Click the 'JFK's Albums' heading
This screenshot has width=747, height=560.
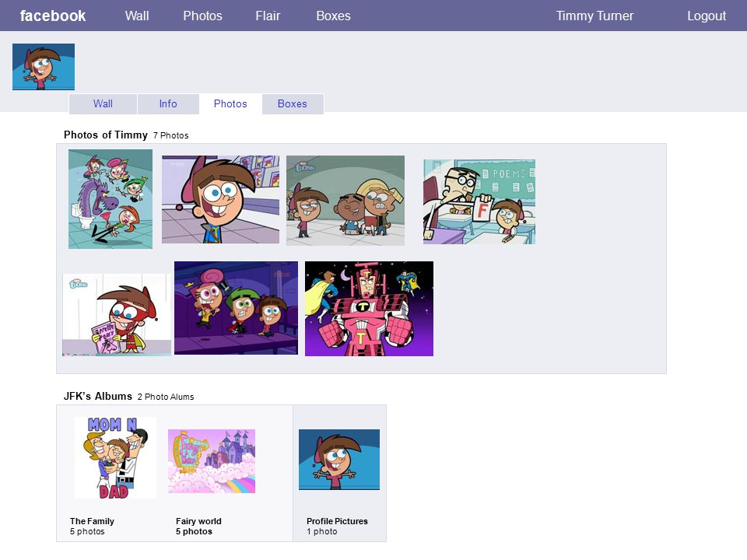(x=98, y=396)
